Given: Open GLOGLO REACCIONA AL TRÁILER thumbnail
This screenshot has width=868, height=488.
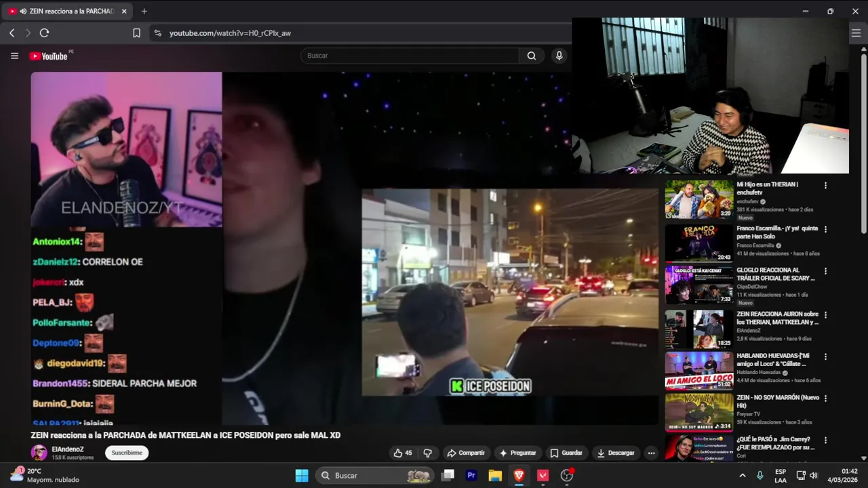Looking at the screenshot, I should (x=698, y=285).
